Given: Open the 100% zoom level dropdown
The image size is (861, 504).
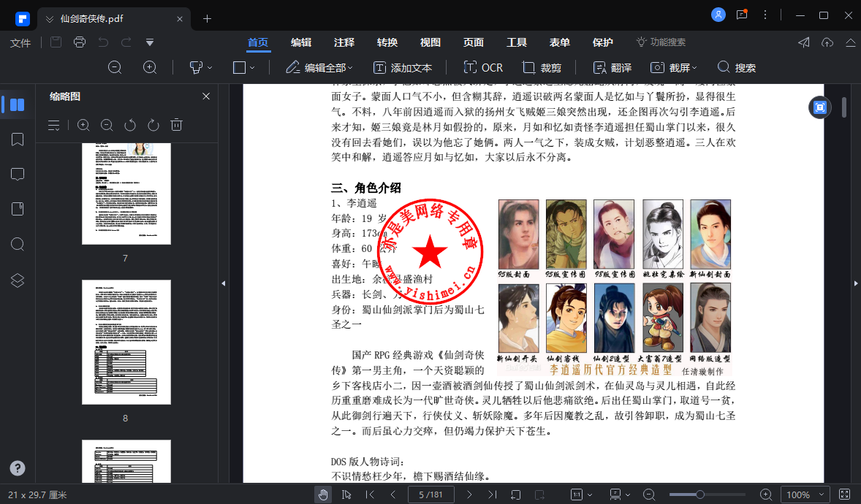Looking at the screenshot, I should click(805, 495).
